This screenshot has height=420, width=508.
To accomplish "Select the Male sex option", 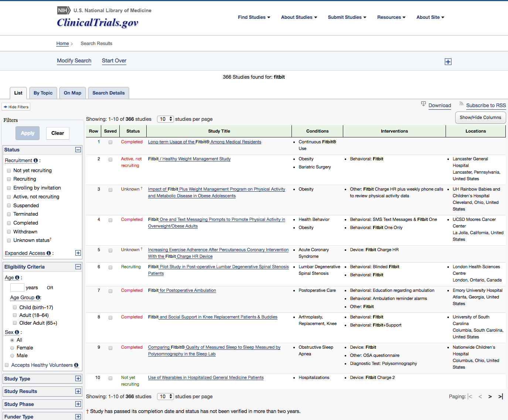I will [x=12, y=356].
